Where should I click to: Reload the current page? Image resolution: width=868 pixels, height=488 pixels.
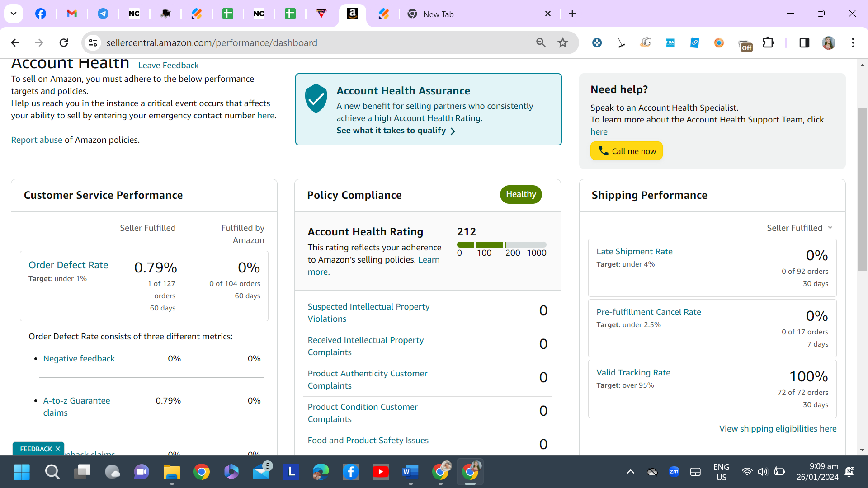click(64, 43)
